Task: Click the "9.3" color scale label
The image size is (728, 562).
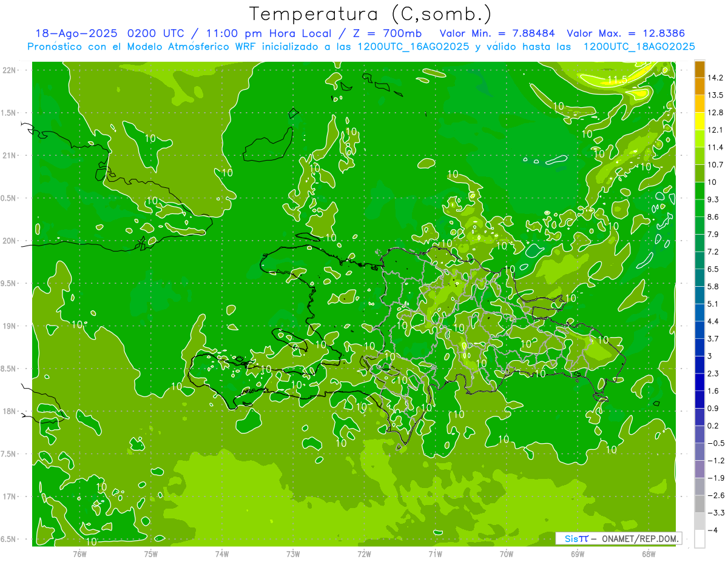Action: pos(713,199)
